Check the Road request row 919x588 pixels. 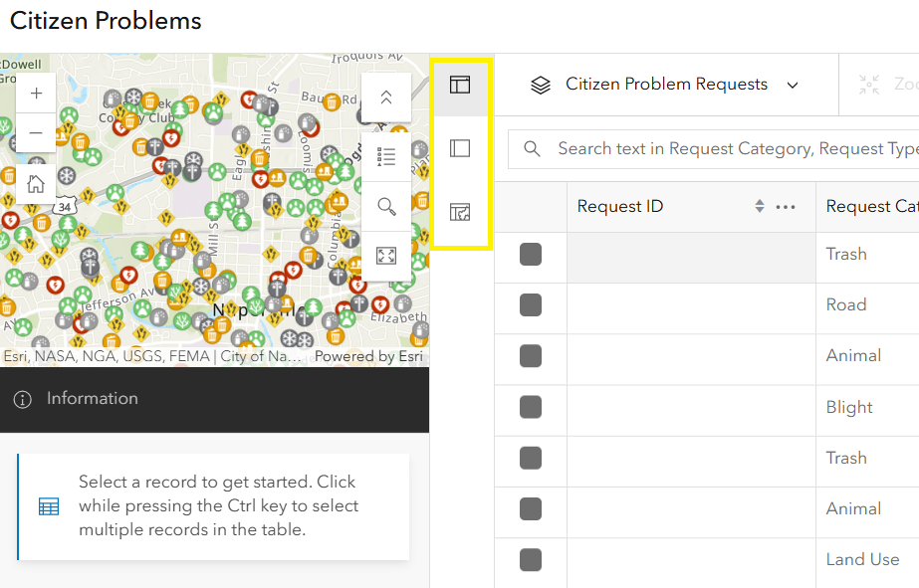pos(531,305)
